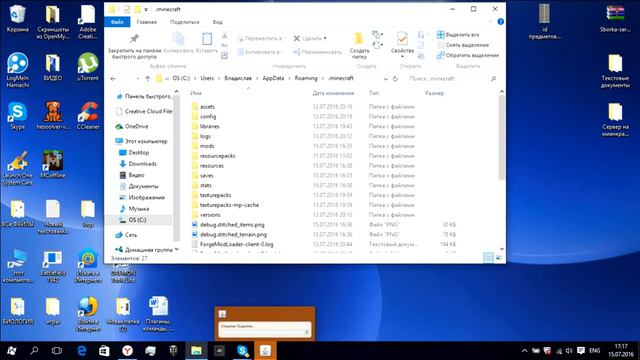Open the Переместить в dropdown
Viewport: 640px width, 360px height.
click(261, 38)
